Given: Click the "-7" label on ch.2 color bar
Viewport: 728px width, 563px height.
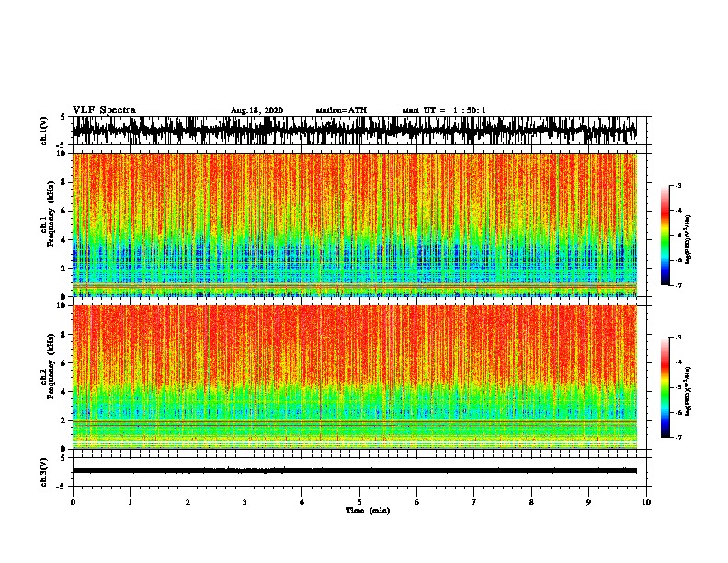Looking at the screenshot, I should (678, 437).
